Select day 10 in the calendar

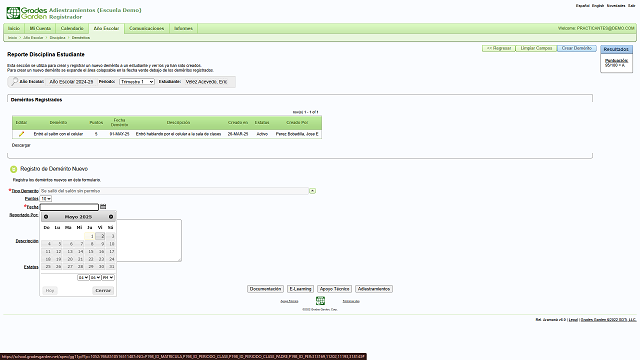click(111, 244)
